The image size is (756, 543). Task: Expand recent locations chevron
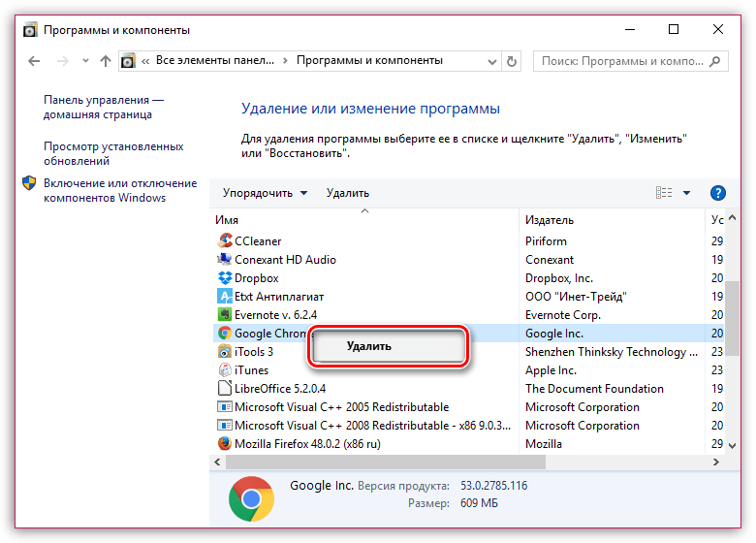tap(85, 61)
